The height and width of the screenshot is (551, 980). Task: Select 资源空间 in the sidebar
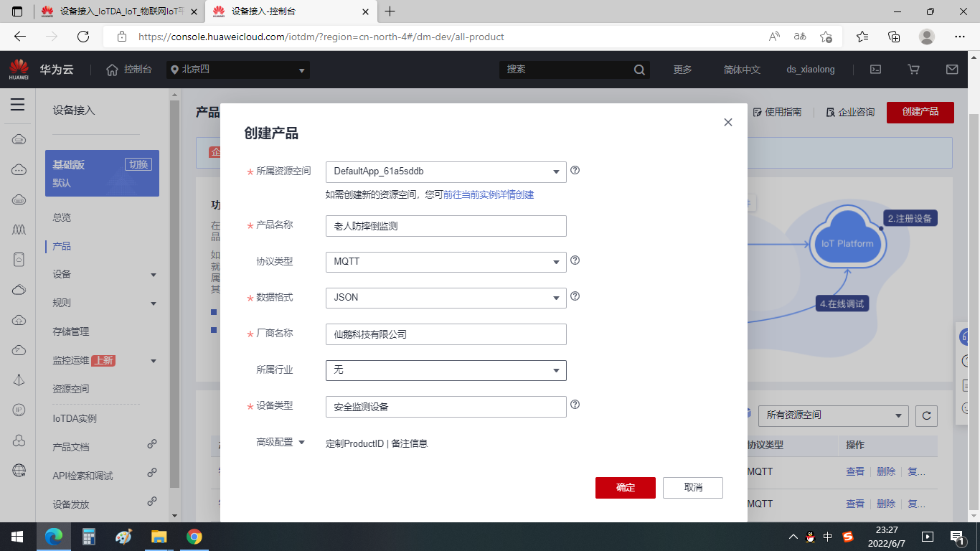pyautogui.click(x=71, y=389)
